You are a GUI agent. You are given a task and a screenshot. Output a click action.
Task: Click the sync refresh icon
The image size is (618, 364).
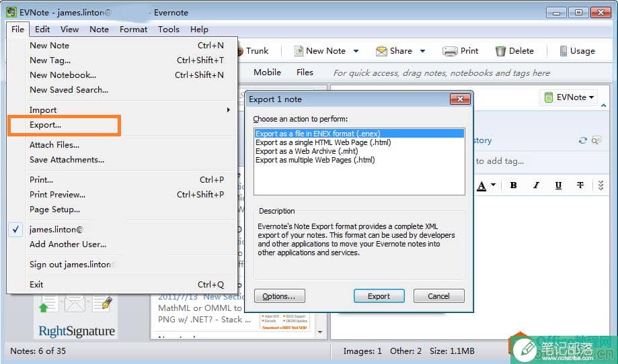582,140
